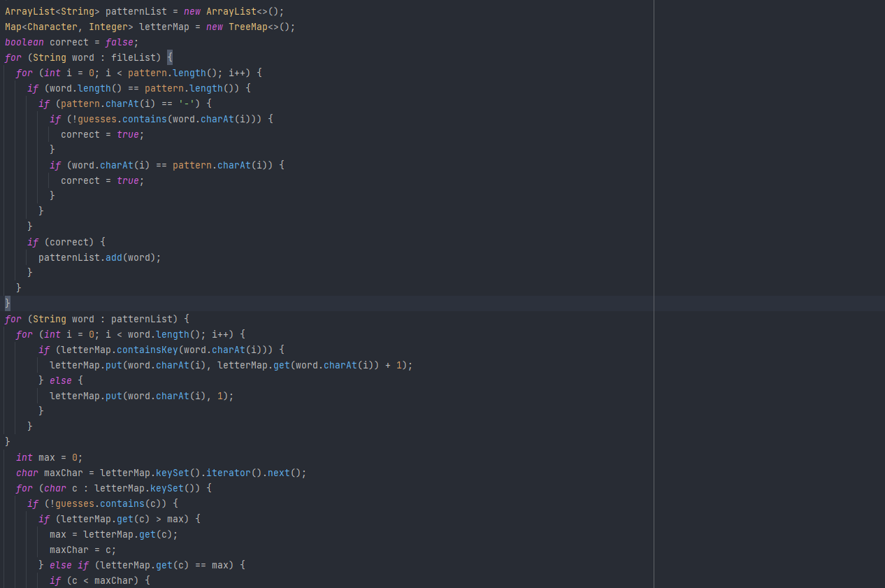This screenshot has height=588, width=885.
Task: Click the if (c < maxChar) line
Action: pos(100,580)
